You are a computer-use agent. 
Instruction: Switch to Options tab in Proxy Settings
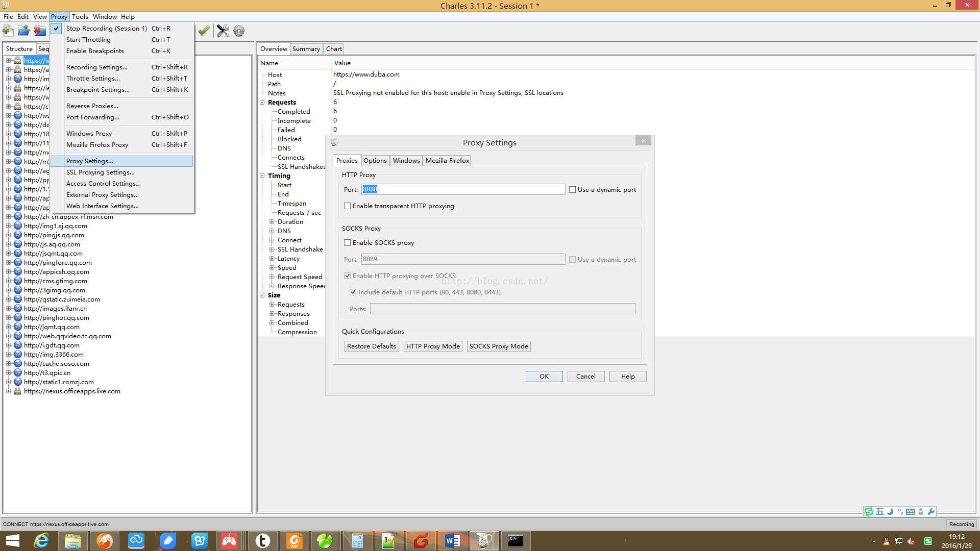coord(375,161)
